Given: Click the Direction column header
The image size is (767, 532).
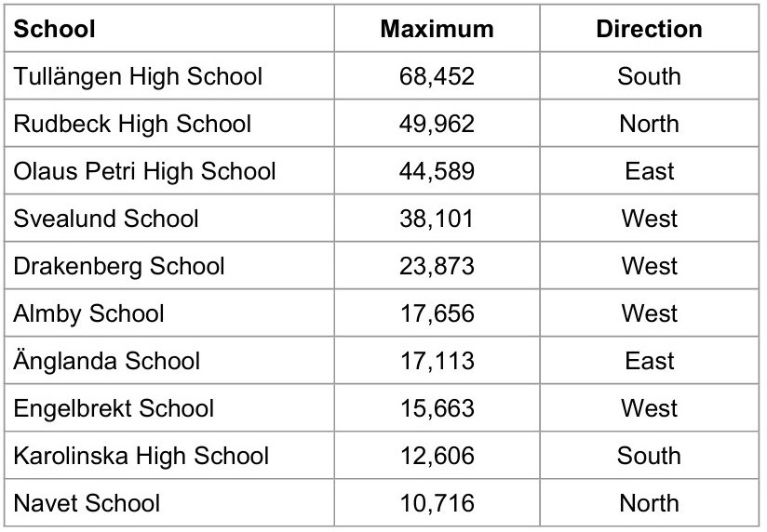Looking at the screenshot, I should click(649, 29).
